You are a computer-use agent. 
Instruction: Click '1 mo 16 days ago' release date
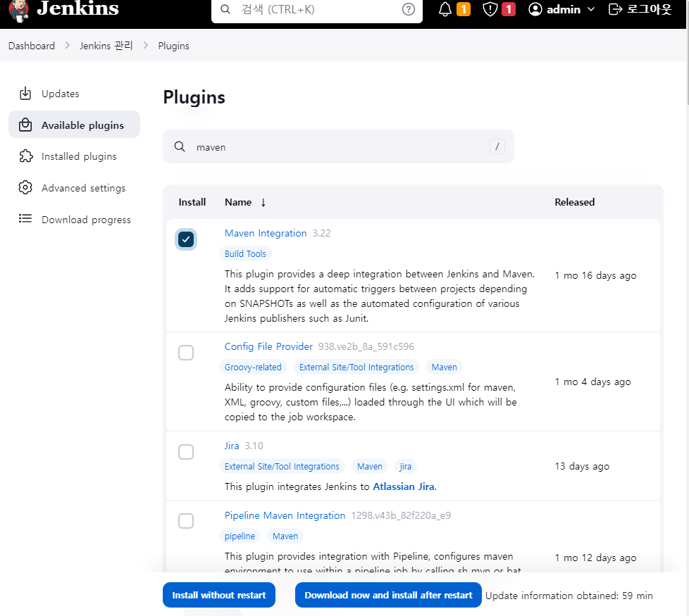(595, 275)
